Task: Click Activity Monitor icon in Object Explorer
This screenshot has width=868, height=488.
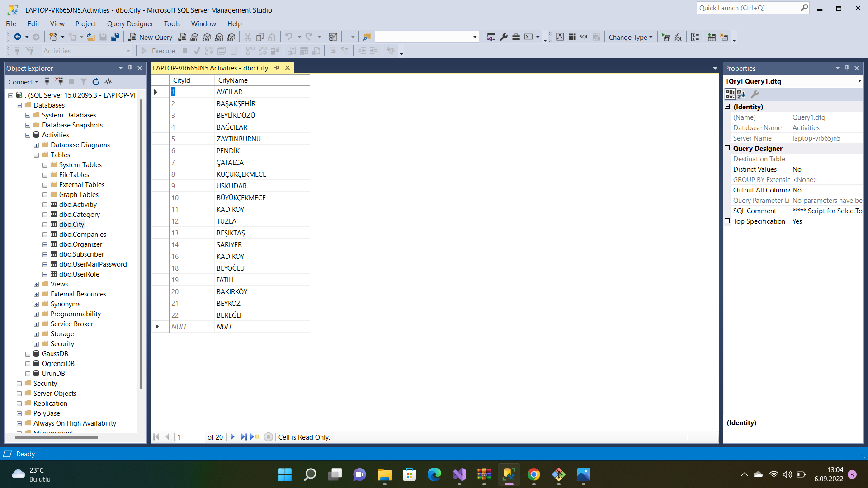Action: (108, 82)
